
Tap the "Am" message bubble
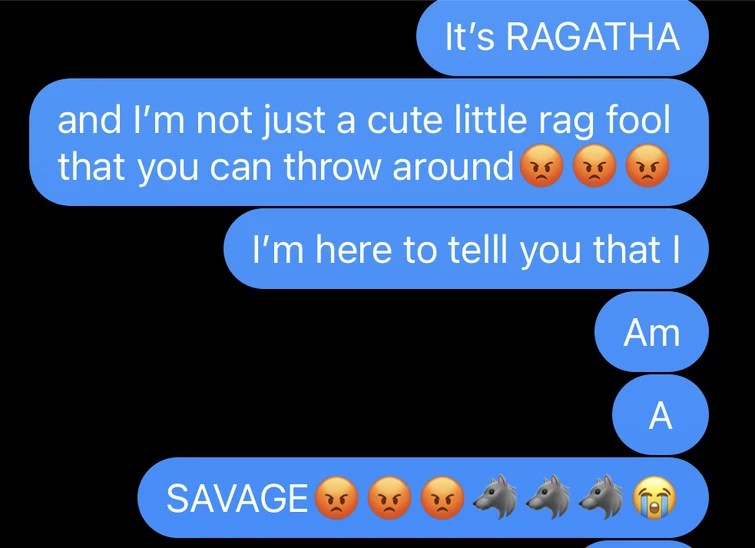click(x=651, y=332)
